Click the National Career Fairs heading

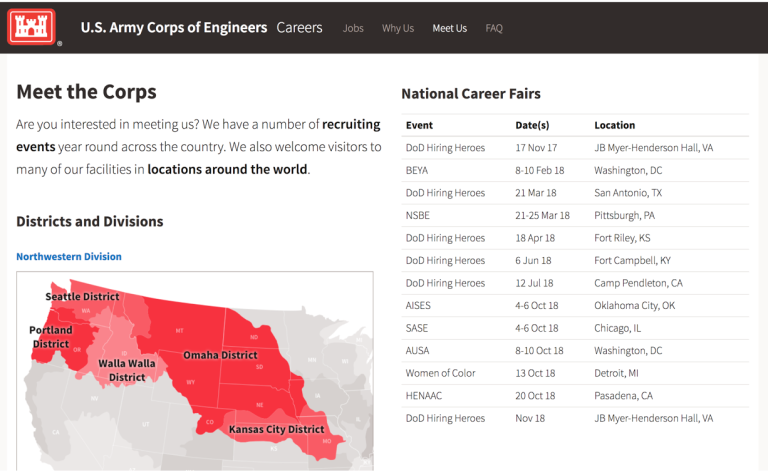click(x=471, y=94)
